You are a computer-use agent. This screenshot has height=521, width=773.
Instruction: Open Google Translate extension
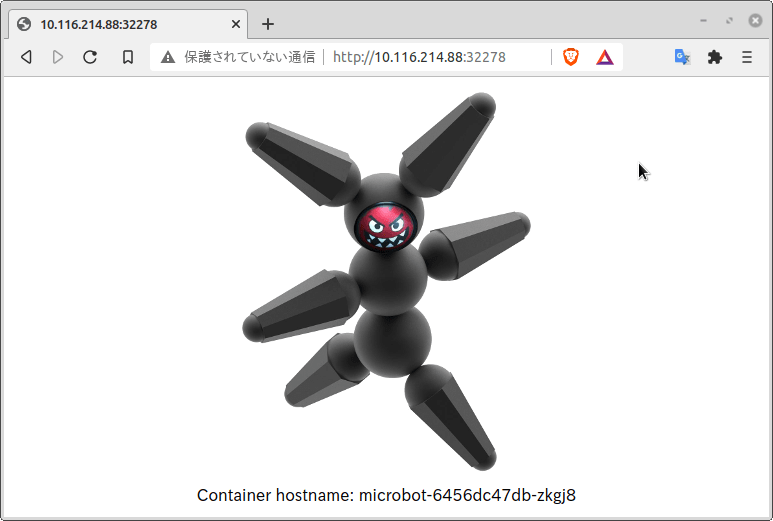click(682, 57)
